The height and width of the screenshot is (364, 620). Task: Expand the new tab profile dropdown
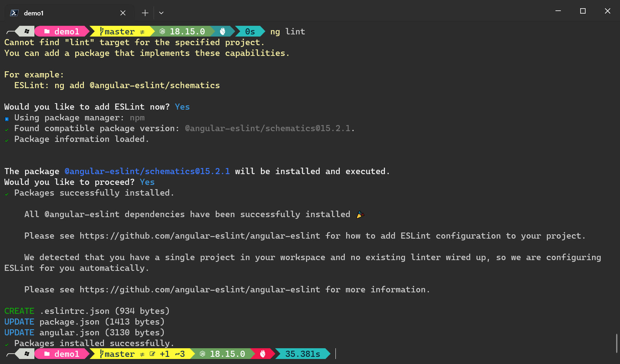161,13
